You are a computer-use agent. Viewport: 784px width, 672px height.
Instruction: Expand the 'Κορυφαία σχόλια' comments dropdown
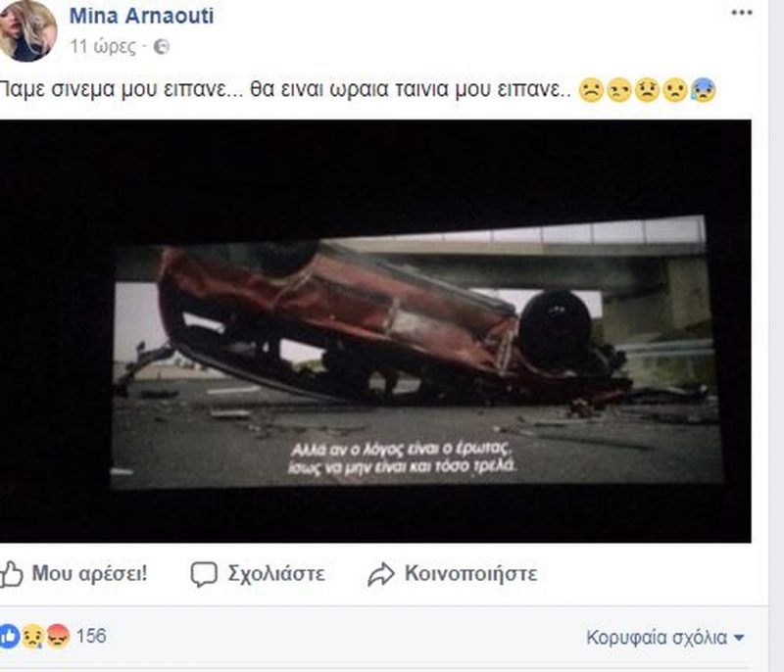point(665,638)
